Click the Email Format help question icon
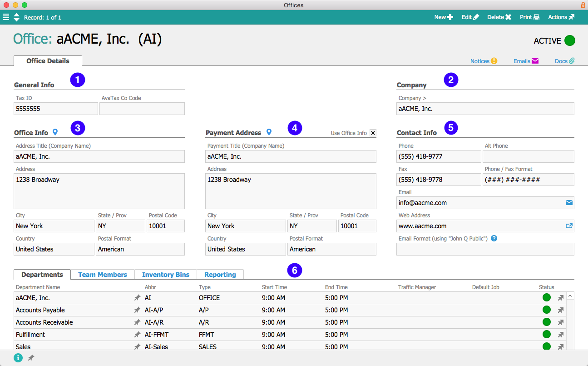 [494, 238]
